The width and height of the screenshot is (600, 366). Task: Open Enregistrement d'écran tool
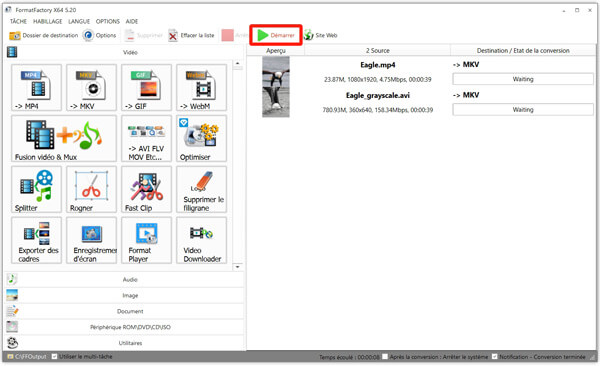click(x=91, y=240)
